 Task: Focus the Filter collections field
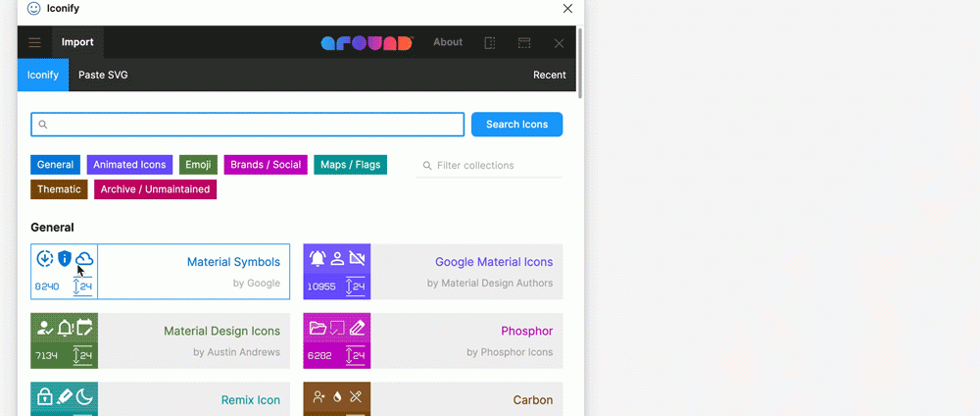point(489,166)
